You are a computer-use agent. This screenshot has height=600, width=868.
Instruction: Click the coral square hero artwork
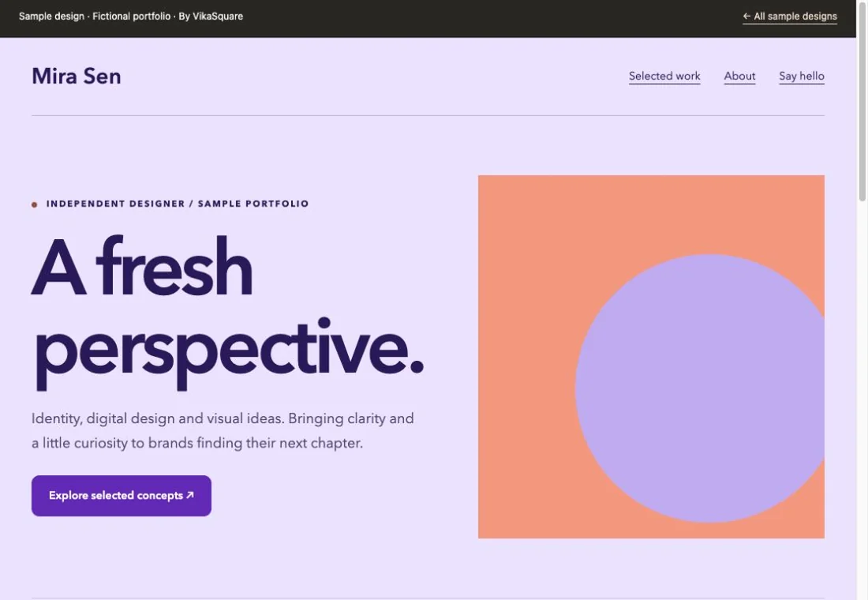click(651, 356)
